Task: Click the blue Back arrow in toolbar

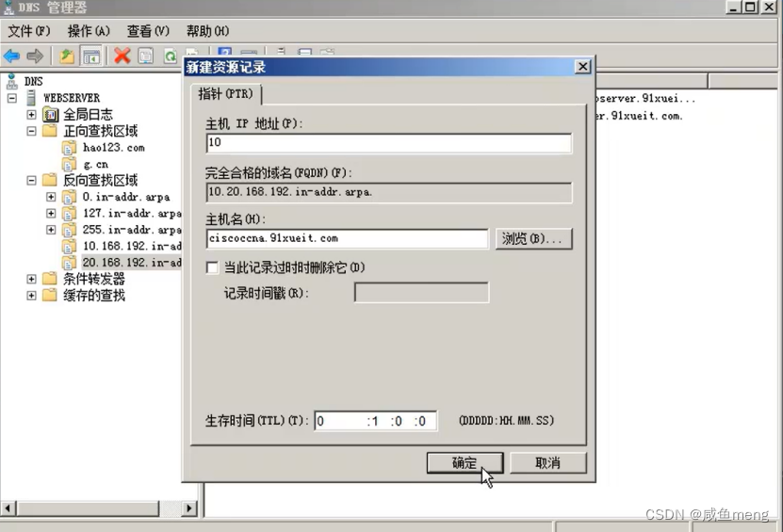Action: click(x=11, y=56)
